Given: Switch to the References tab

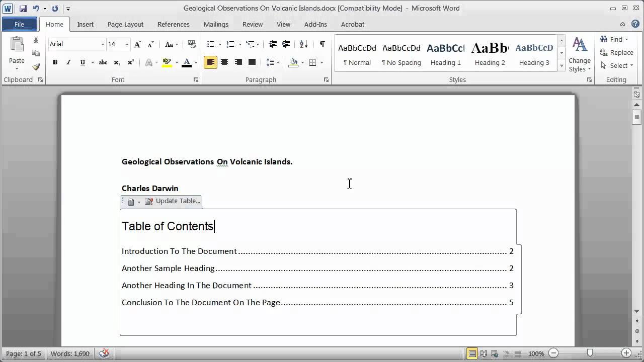Looking at the screenshot, I should (x=173, y=24).
